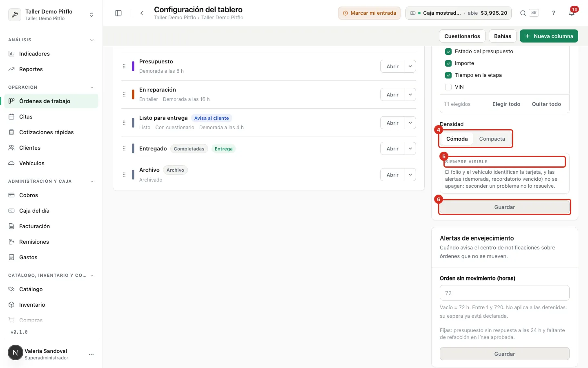The height and width of the screenshot is (368, 588).
Task: Uncheck Estado del presupuesto checkbox
Action: pos(448,52)
